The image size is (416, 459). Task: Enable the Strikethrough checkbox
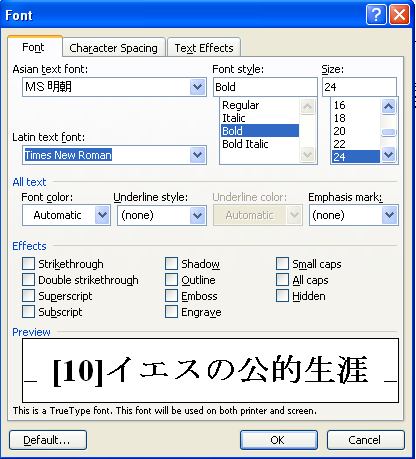coord(28,263)
